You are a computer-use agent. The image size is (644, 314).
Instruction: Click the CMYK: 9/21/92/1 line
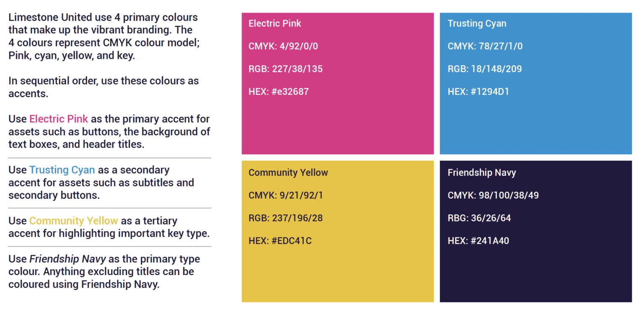tap(286, 195)
